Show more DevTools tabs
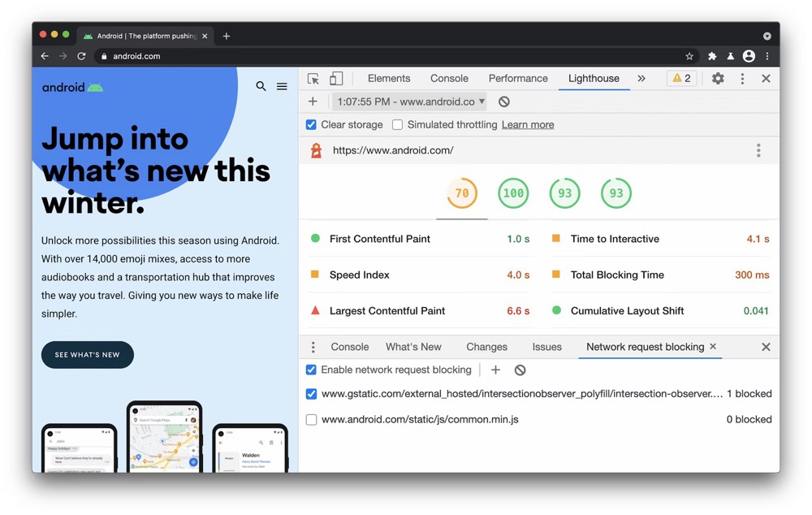The height and width of the screenshot is (515, 812). point(641,78)
